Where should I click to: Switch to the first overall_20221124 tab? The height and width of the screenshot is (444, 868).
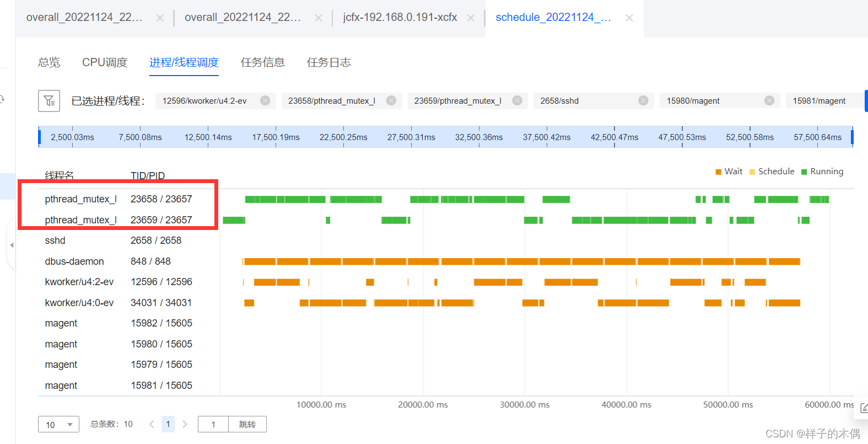84,17
